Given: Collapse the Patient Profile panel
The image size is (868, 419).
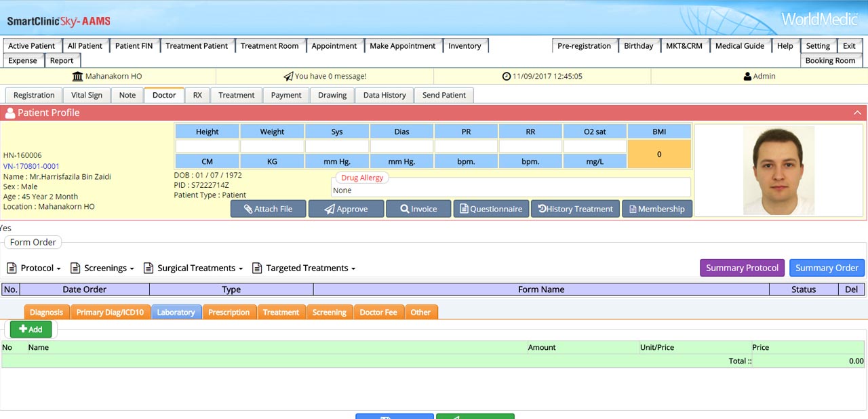Looking at the screenshot, I should (857, 113).
